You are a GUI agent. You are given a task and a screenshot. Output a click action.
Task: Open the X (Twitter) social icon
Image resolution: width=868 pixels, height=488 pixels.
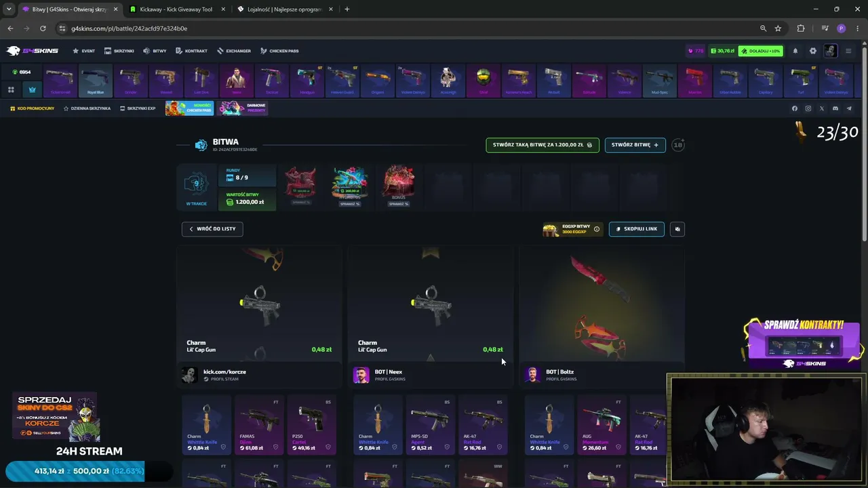(x=822, y=108)
